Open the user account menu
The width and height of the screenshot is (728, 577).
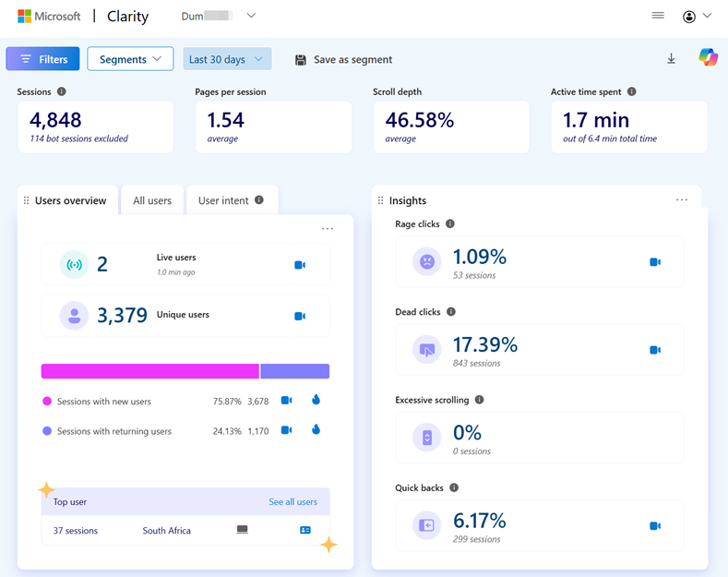point(697,16)
